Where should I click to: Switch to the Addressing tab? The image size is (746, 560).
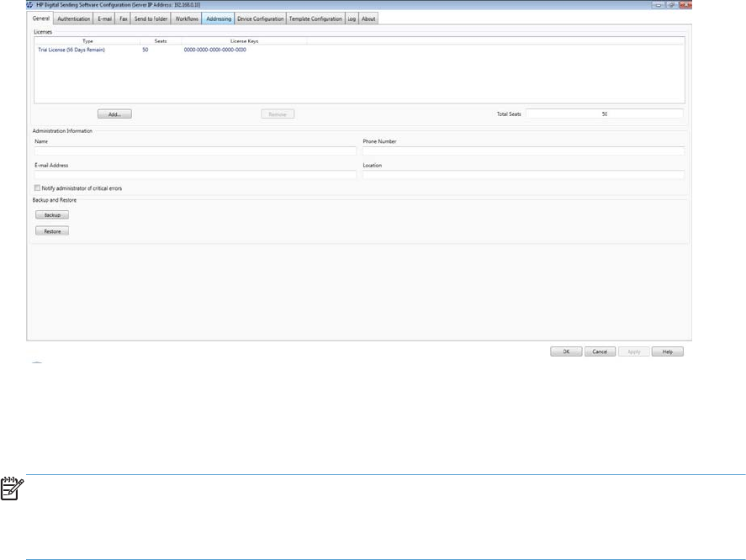pyautogui.click(x=219, y=19)
